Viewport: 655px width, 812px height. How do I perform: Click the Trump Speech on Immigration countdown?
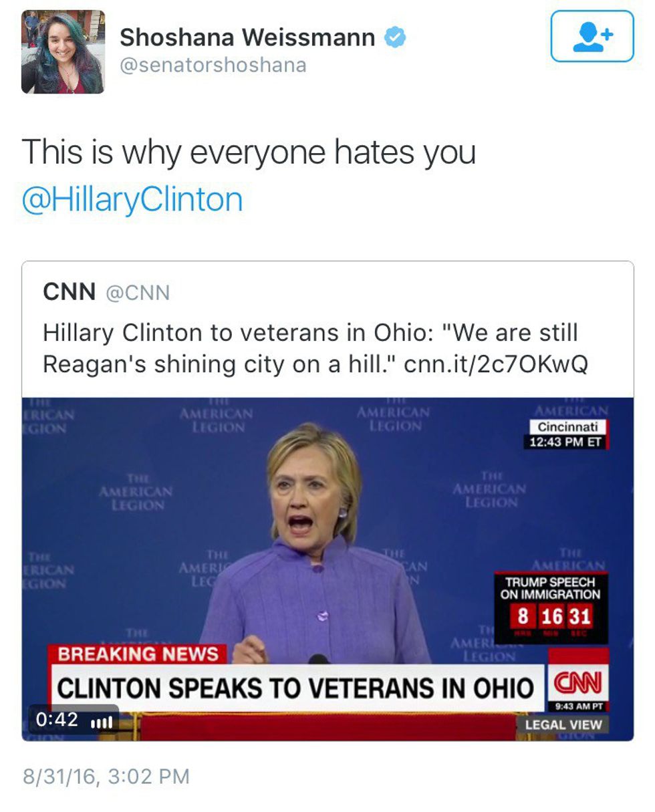coord(551,606)
